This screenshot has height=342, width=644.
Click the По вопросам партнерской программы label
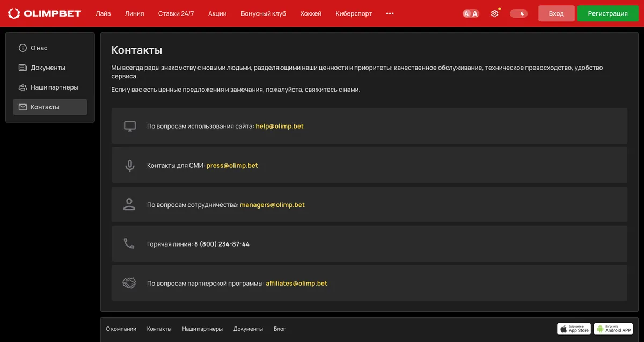(x=206, y=283)
